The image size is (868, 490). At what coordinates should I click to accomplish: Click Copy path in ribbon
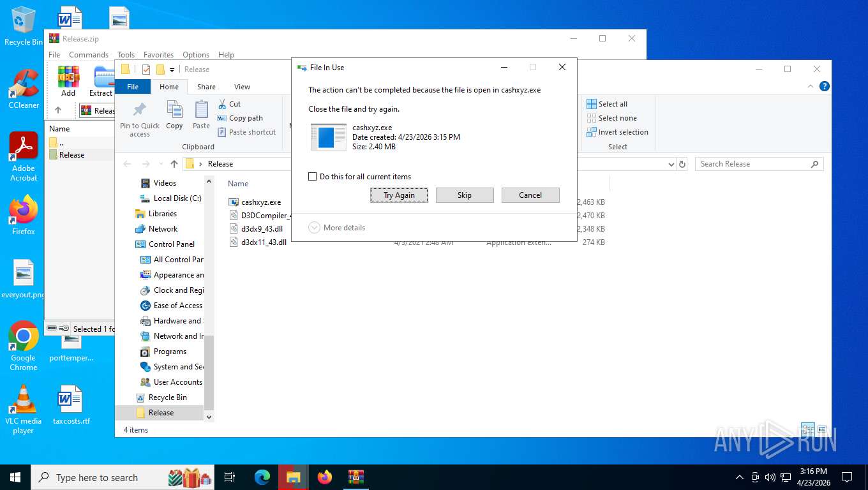[240, 118]
